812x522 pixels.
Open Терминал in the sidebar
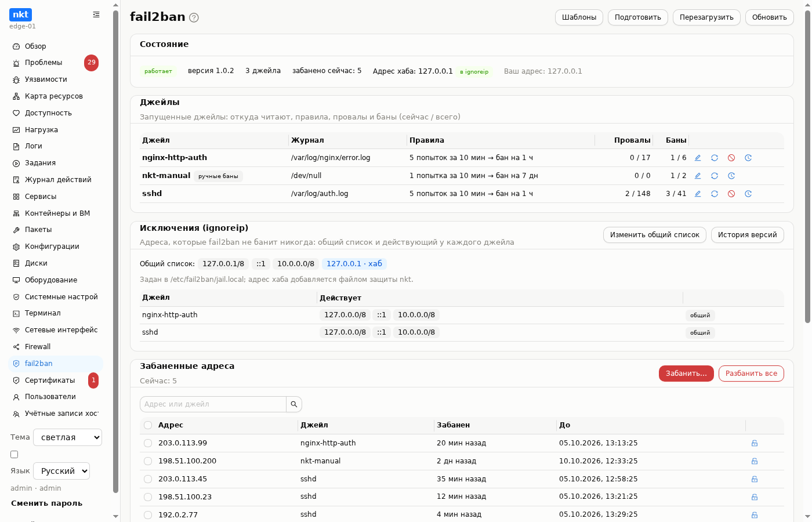[x=56, y=313]
